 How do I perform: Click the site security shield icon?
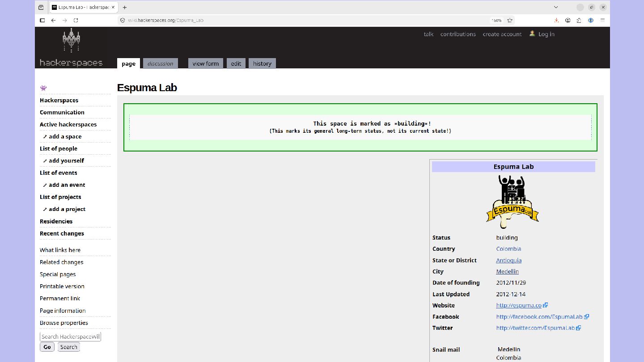(x=123, y=20)
